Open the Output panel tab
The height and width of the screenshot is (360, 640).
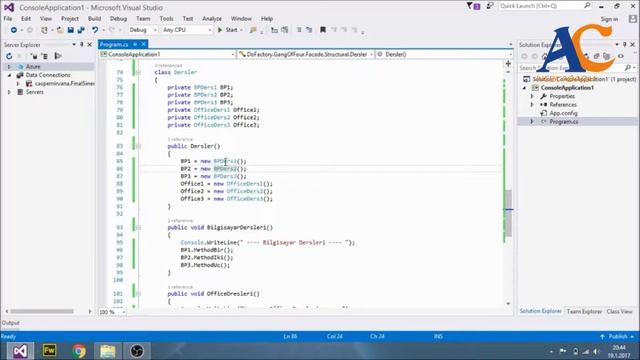(x=11, y=323)
